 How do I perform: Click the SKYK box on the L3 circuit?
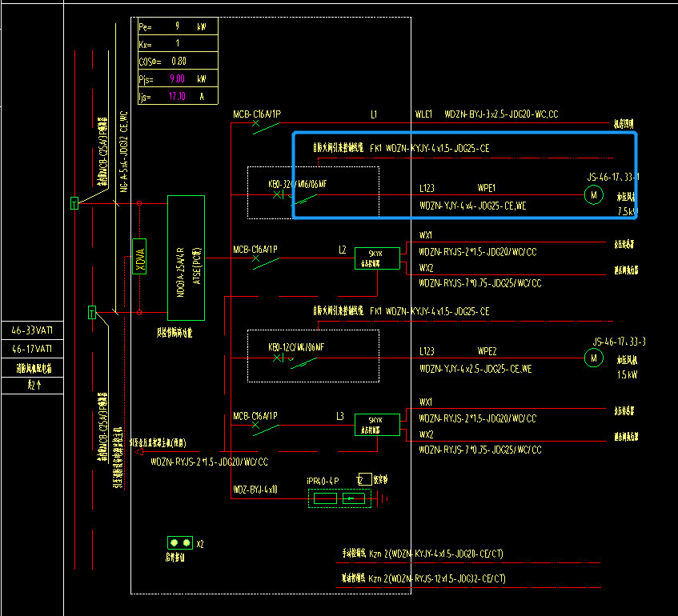(377, 425)
